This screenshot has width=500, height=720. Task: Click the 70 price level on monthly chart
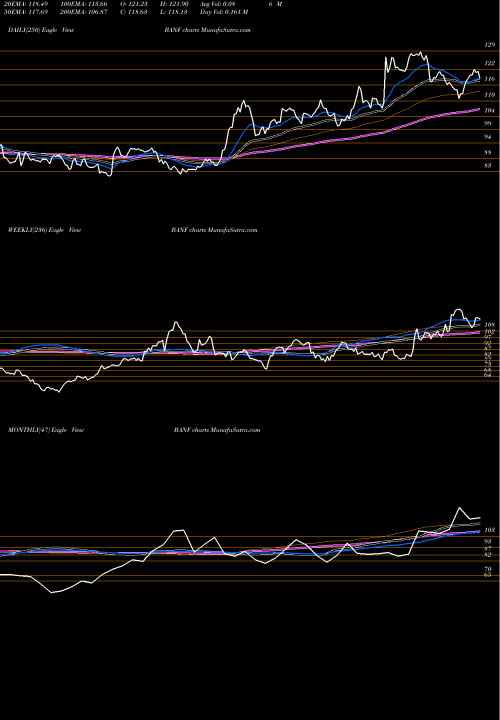click(489, 569)
